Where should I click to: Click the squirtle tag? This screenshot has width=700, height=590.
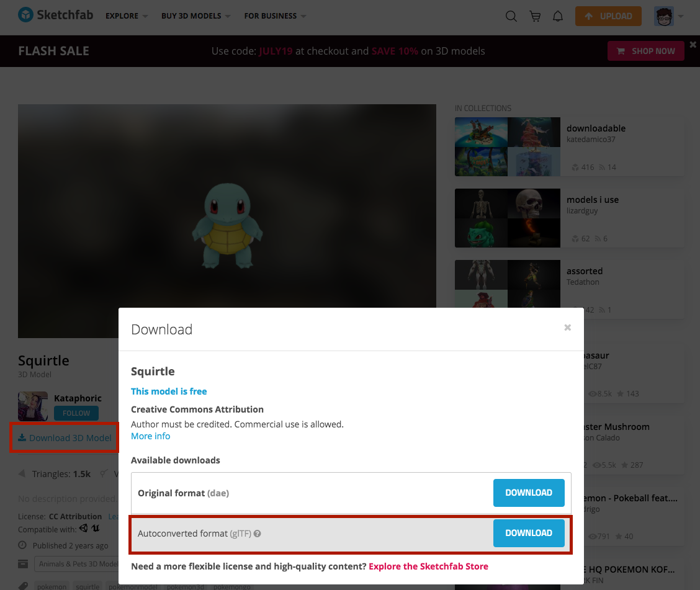(x=87, y=586)
